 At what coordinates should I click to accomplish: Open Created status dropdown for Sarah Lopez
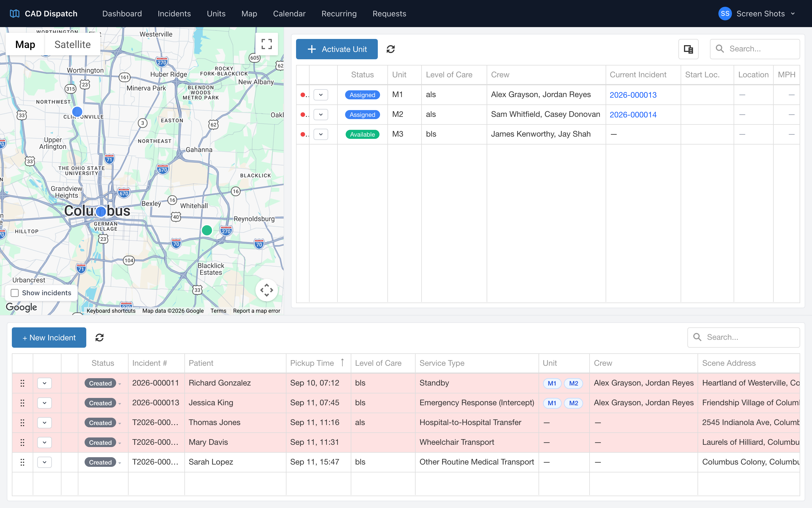(x=103, y=462)
